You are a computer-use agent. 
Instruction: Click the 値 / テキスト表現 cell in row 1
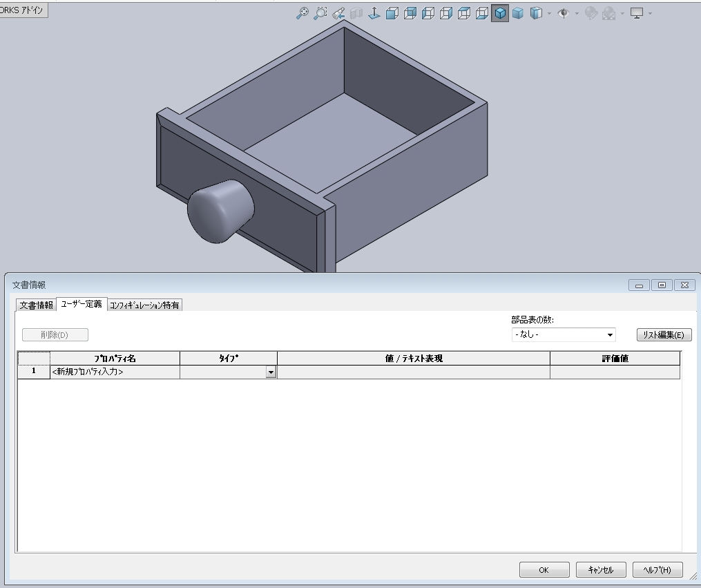pos(413,372)
